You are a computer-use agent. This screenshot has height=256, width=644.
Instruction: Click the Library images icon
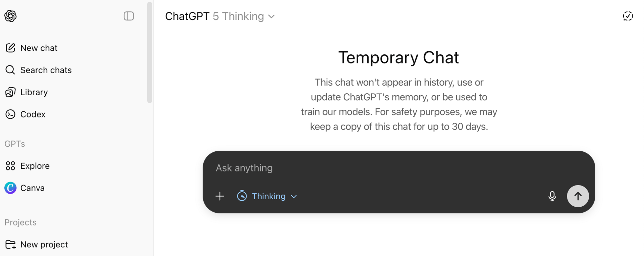(x=10, y=92)
